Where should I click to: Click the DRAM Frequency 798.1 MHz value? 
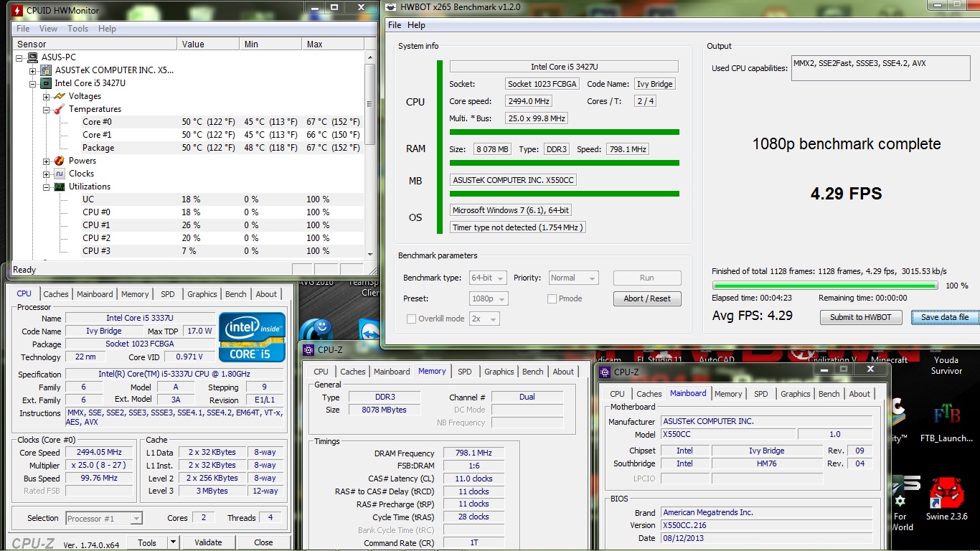[x=473, y=453]
